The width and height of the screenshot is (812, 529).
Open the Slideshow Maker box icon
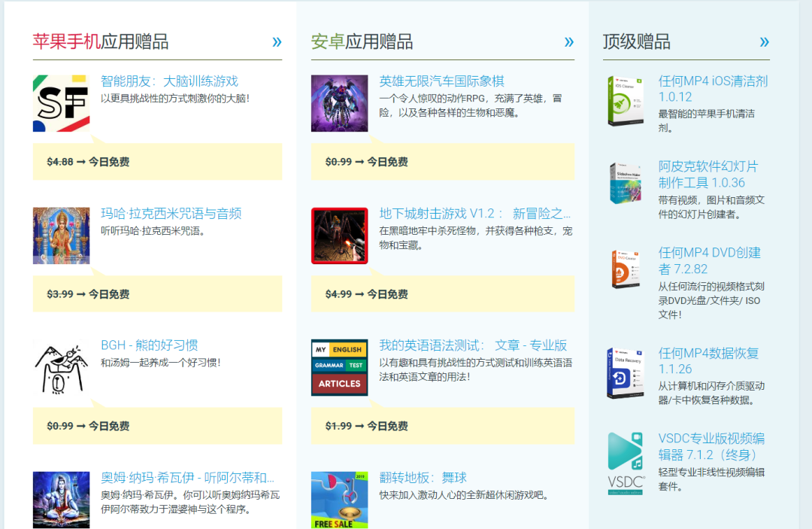coord(626,183)
